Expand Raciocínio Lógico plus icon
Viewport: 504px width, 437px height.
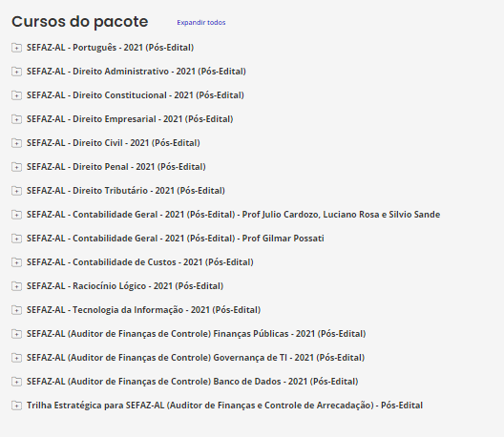tap(16, 286)
